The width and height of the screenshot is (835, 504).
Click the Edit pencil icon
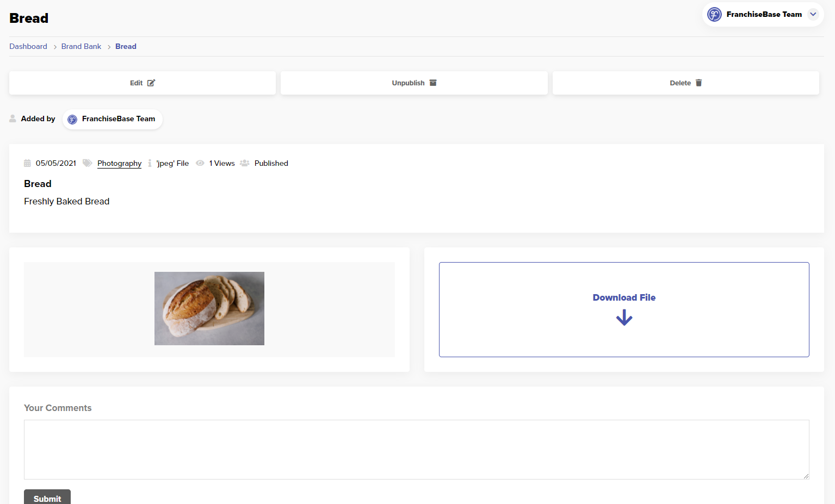[x=151, y=83]
